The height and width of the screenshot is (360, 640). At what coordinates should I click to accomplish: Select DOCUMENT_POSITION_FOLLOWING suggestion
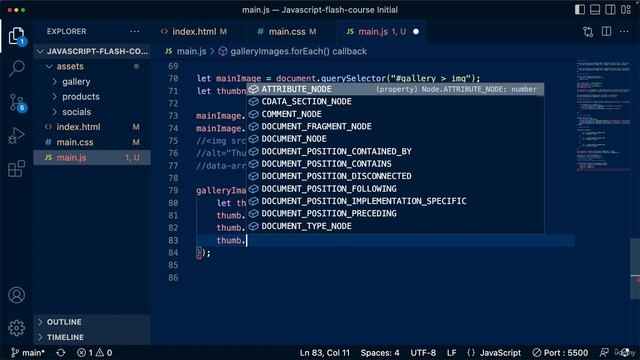point(395,189)
